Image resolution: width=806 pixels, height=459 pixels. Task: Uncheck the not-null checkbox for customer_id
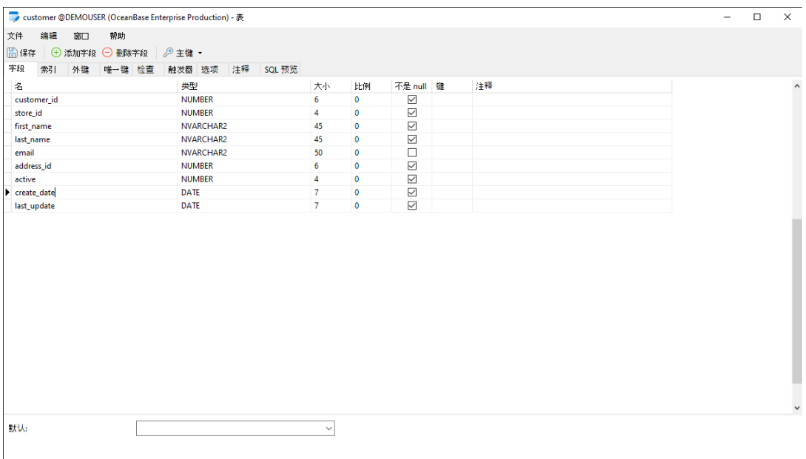pos(411,100)
